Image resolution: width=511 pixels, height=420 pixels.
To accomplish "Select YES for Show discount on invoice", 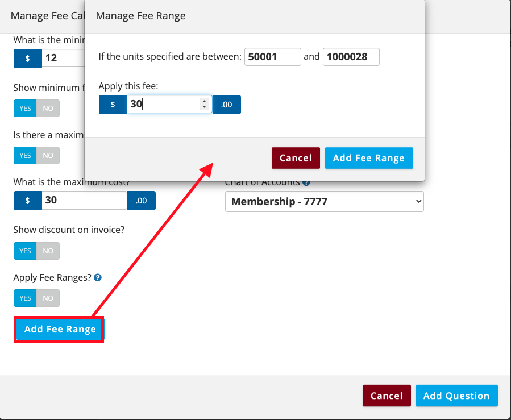I will (x=26, y=251).
